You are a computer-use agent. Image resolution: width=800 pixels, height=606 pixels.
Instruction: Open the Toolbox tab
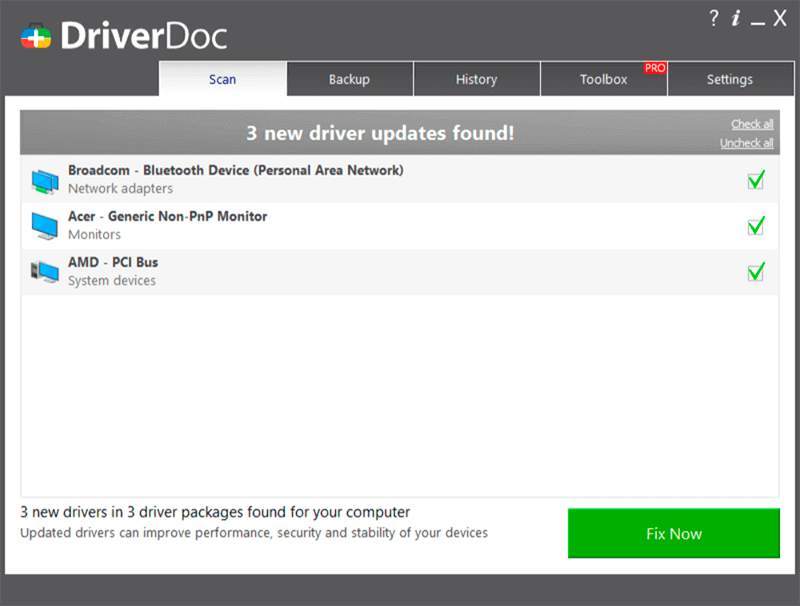[x=604, y=79]
